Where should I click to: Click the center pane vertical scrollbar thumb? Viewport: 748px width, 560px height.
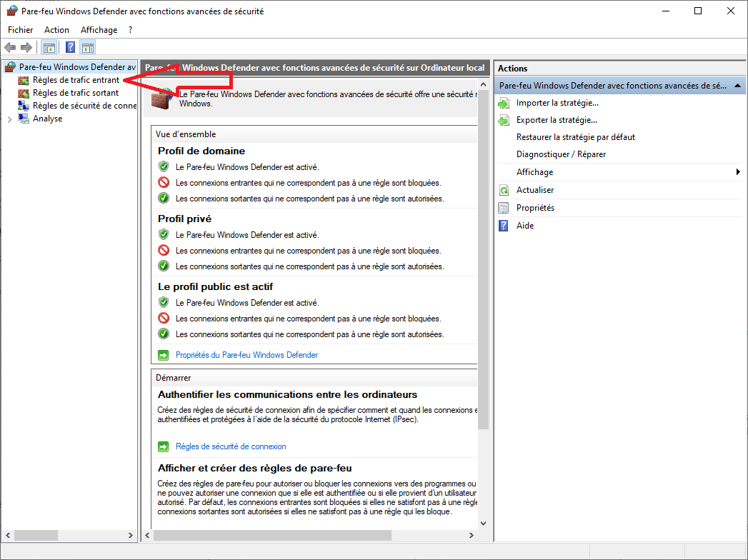click(x=483, y=260)
